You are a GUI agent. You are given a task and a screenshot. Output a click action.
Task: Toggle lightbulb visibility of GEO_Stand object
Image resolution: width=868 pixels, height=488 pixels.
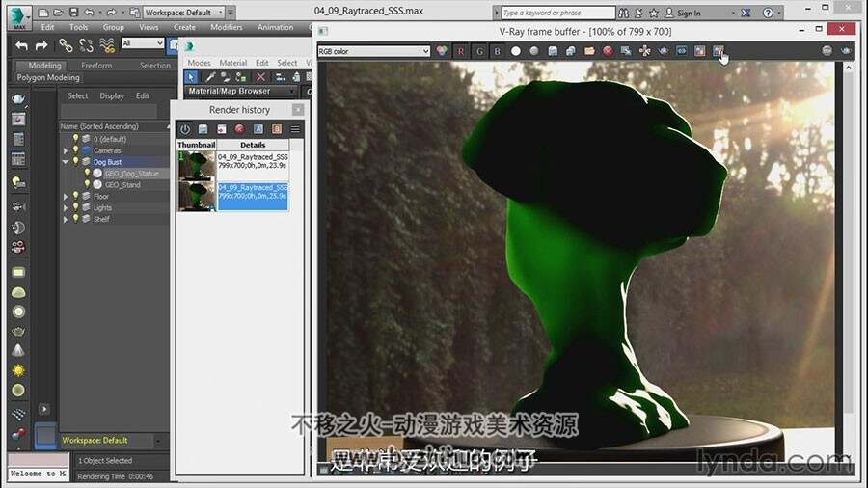pyautogui.click(x=87, y=185)
